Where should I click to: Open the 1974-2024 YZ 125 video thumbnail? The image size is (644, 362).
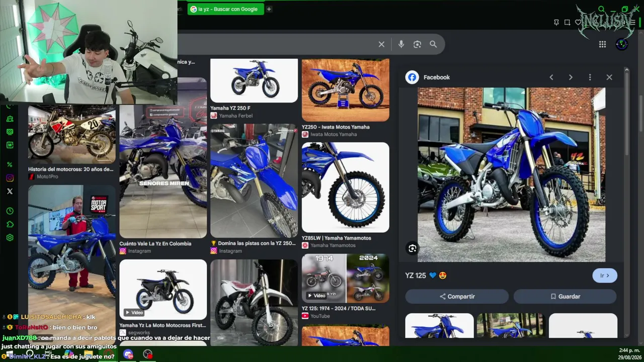(x=346, y=278)
